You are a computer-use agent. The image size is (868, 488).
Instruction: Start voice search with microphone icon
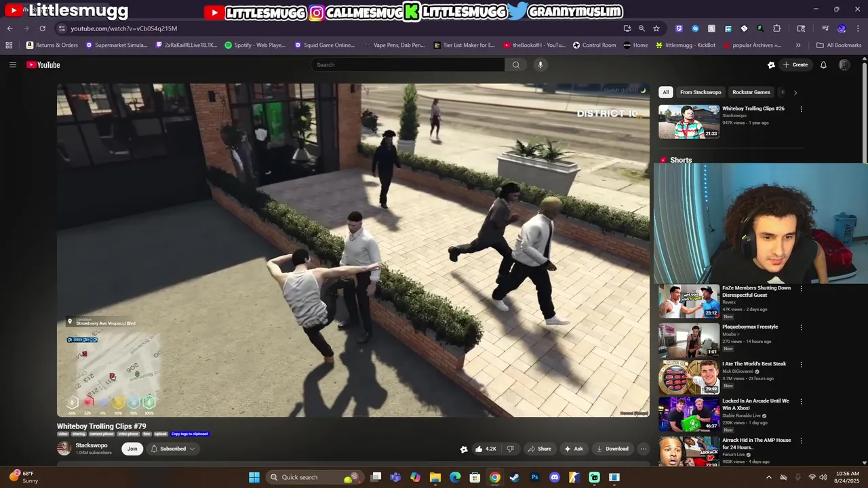point(540,64)
